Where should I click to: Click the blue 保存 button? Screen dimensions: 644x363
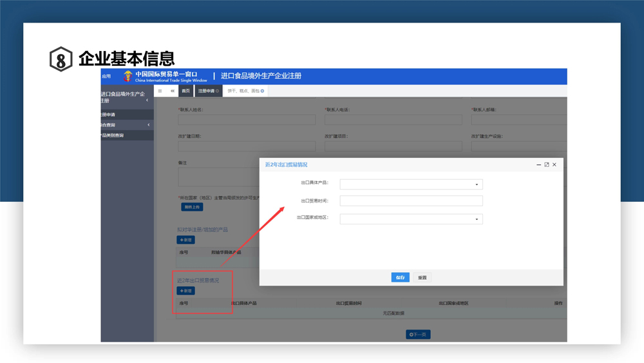[400, 277]
